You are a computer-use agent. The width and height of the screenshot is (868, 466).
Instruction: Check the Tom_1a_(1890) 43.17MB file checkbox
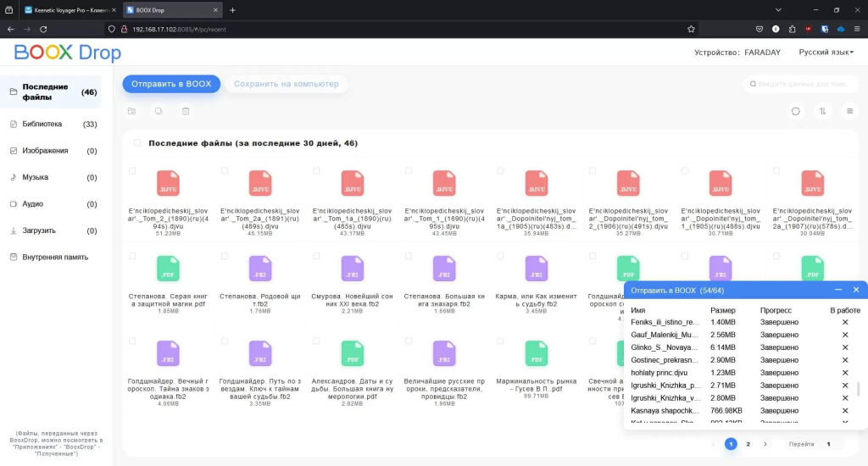pyautogui.click(x=316, y=171)
